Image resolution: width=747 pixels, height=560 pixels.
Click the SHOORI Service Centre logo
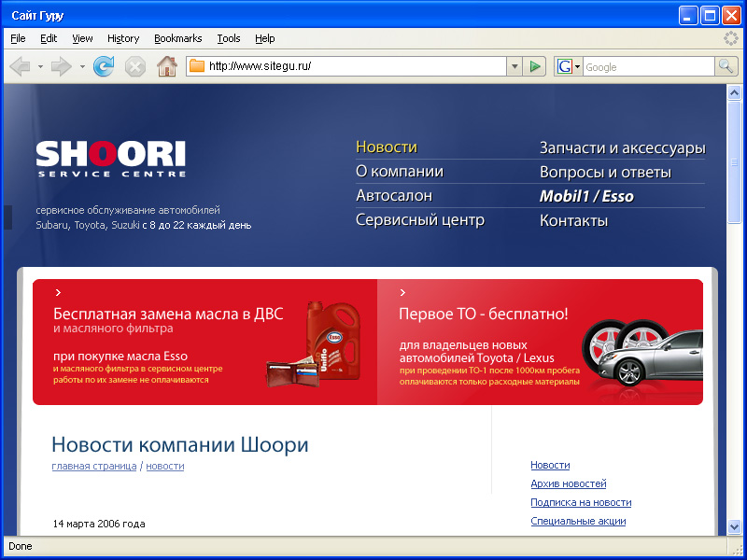pyautogui.click(x=110, y=159)
